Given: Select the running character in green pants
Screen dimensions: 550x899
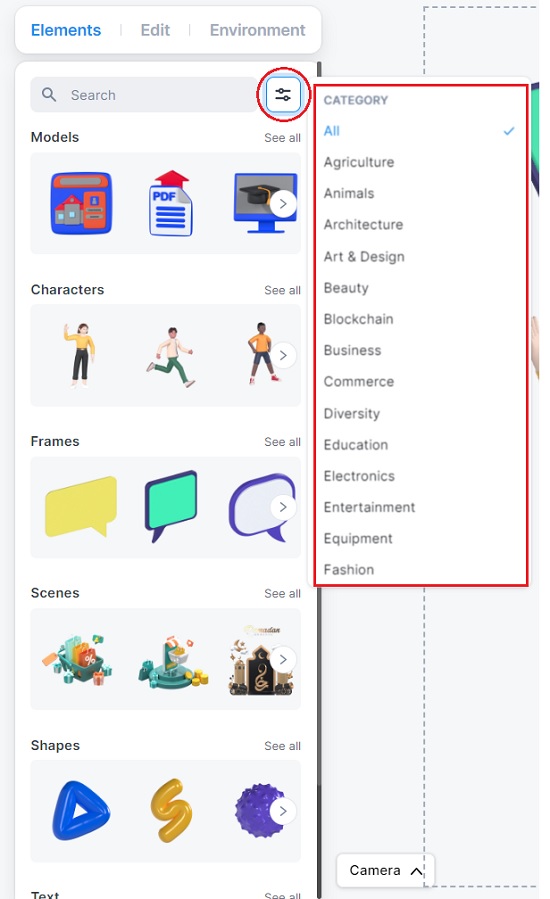Looking at the screenshot, I should 171,357.
